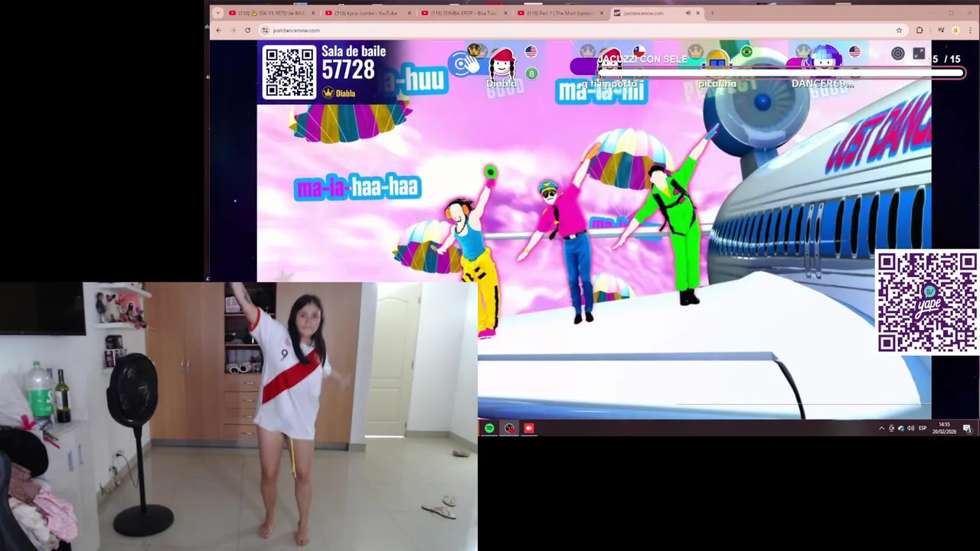Click the Diabla crown host label
The image size is (980, 551).
click(339, 93)
